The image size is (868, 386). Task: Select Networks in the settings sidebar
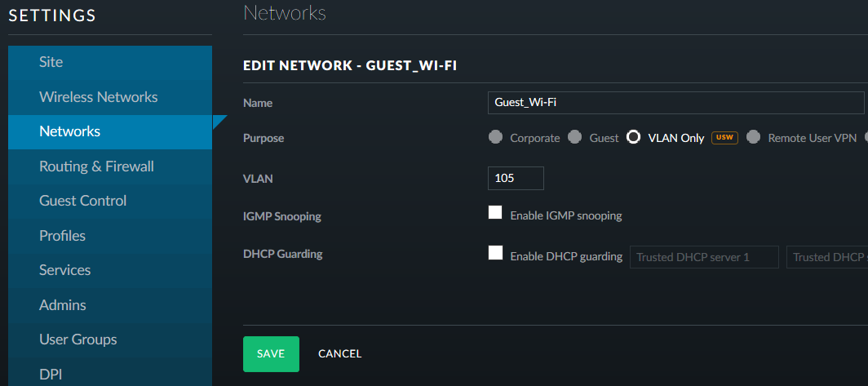(110, 132)
